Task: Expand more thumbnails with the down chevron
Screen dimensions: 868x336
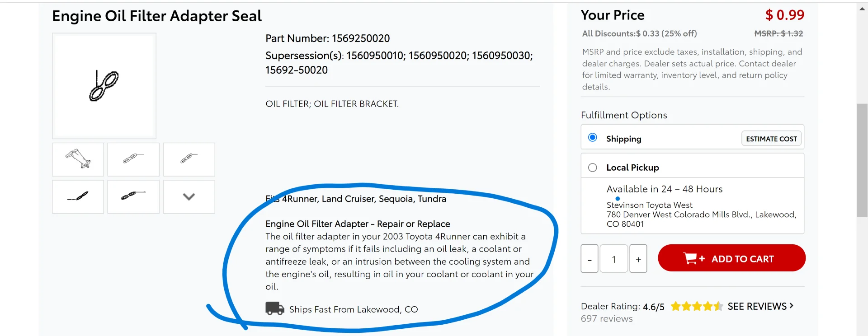Action: tap(189, 196)
